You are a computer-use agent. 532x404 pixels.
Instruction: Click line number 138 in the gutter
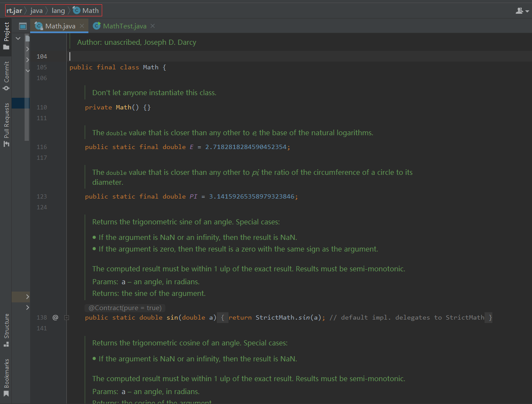[x=42, y=317]
